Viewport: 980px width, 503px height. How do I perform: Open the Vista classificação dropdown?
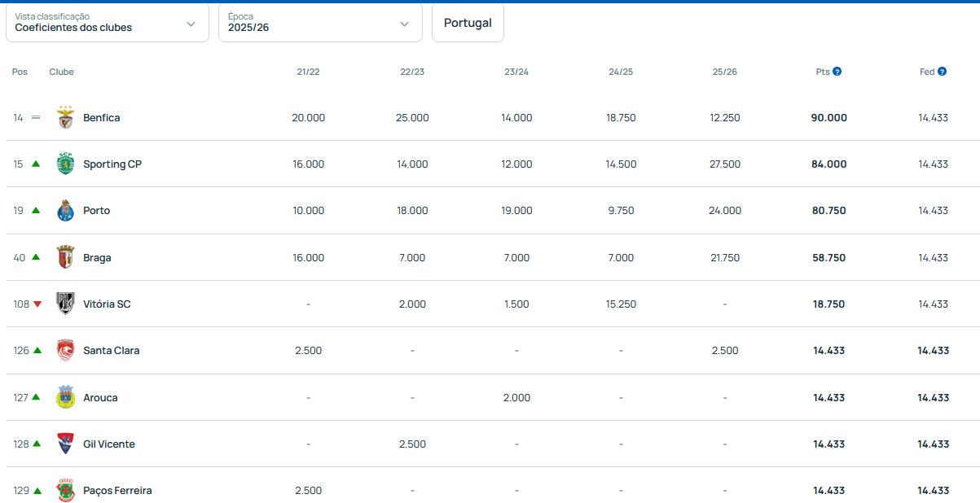108,23
